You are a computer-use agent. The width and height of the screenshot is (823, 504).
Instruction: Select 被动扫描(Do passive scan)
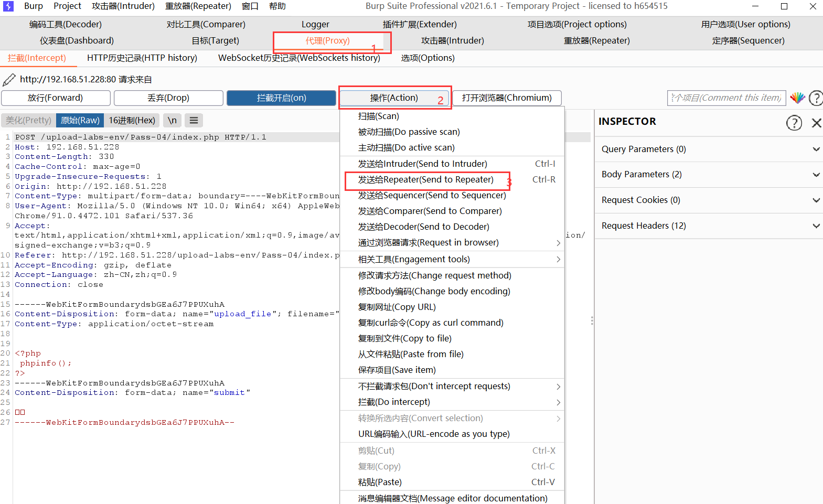click(x=452, y=132)
